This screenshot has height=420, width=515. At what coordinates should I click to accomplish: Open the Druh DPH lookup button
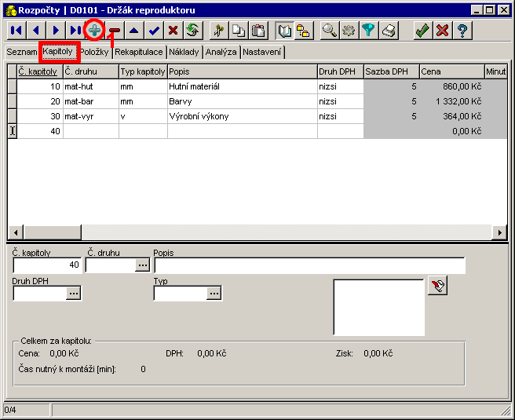point(73,293)
